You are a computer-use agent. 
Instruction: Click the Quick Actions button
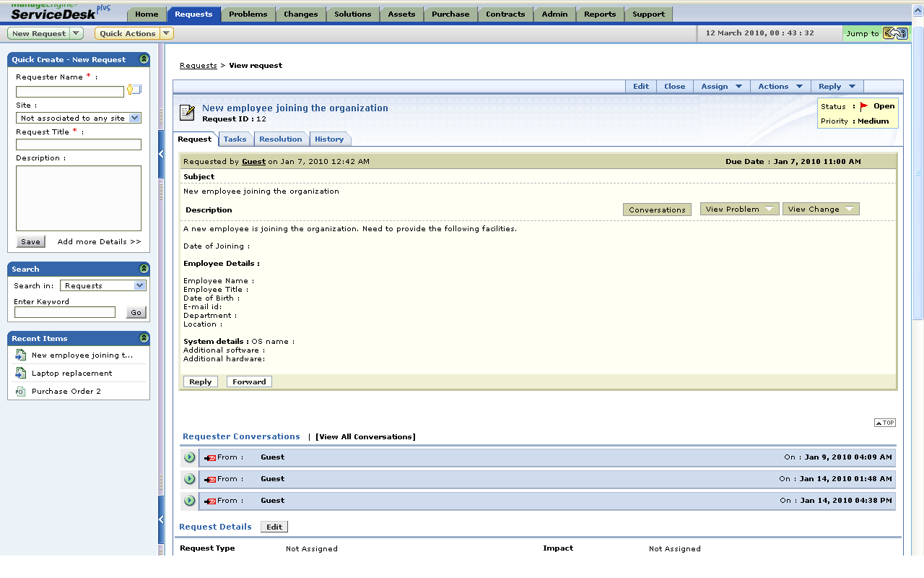pyautogui.click(x=128, y=33)
